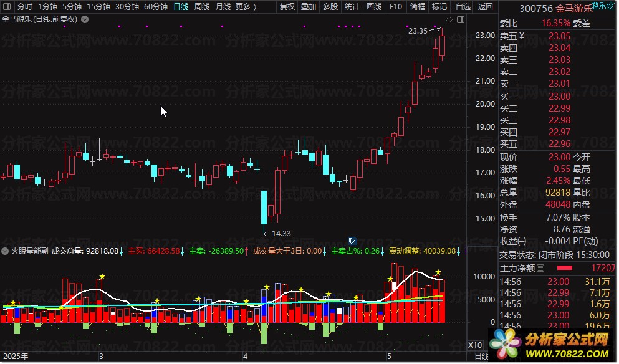Click 买五 price 22.96
Image resolution: width=619 pixels, height=364 pixels.
coord(559,144)
